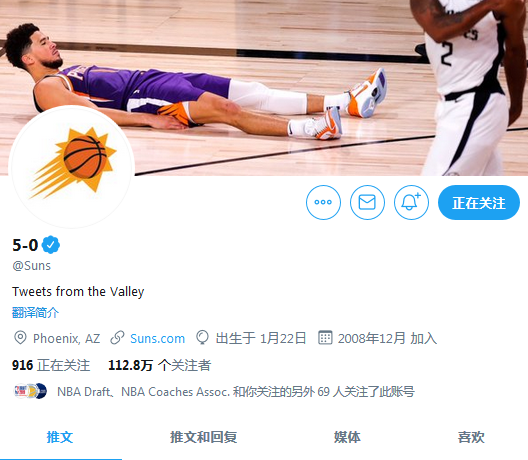
Task: Click the envelope message icon
Action: click(367, 202)
